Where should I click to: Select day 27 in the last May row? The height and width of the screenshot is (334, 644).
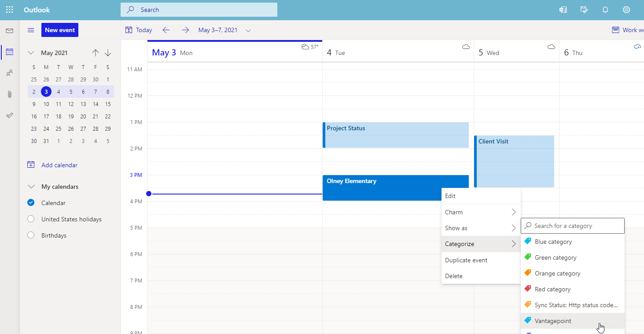point(83,129)
